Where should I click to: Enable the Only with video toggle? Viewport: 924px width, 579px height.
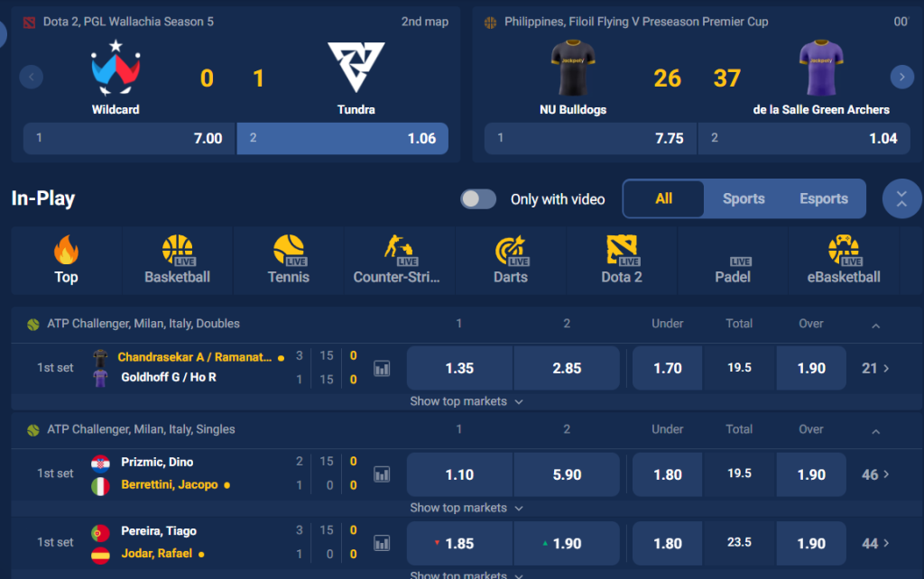[478, 199]
